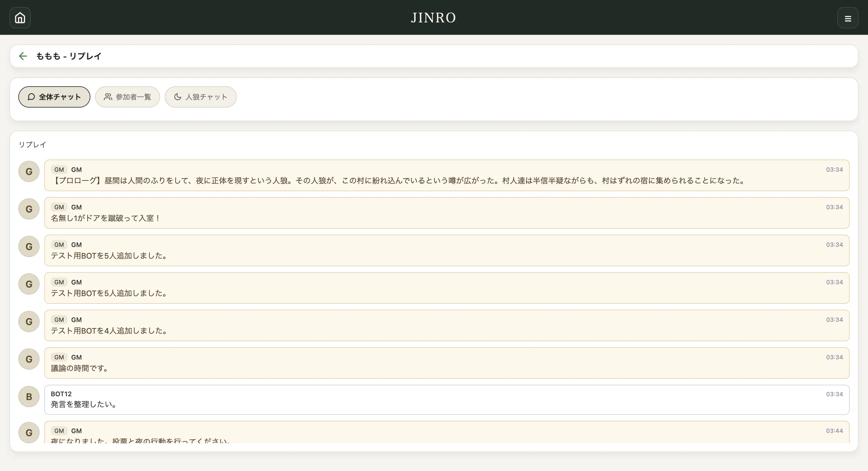
Task: Switch to 参加者一覧 tab
Action: click(x=127, y=97)
